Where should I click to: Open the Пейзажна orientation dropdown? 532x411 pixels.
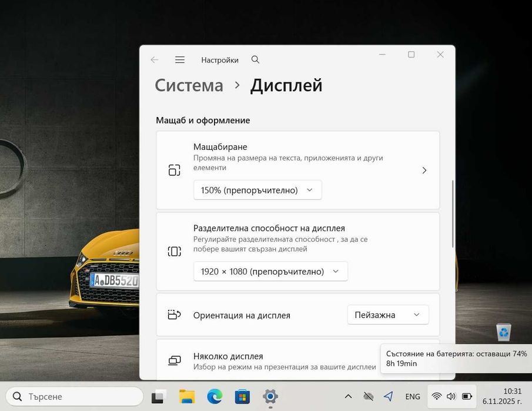pos(388,315)
